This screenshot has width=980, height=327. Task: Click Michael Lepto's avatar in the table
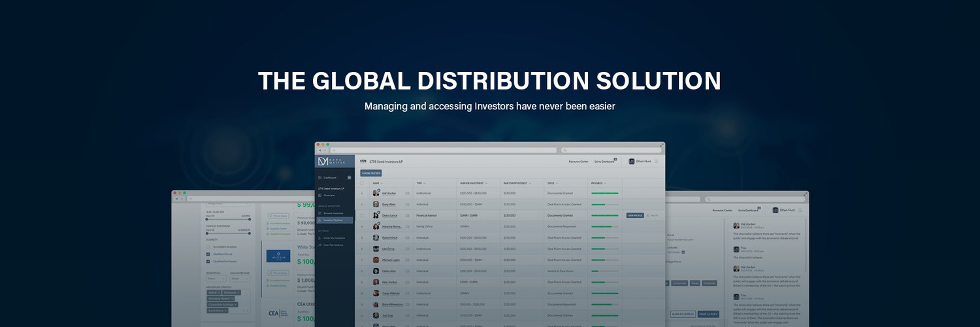(376, 260)
